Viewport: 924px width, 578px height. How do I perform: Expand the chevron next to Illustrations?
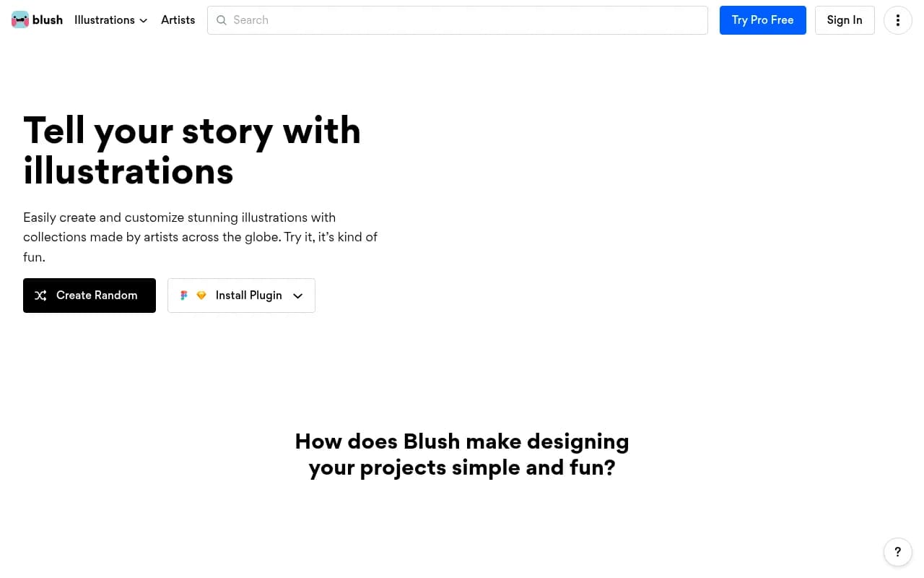click(x=143, y=20)
